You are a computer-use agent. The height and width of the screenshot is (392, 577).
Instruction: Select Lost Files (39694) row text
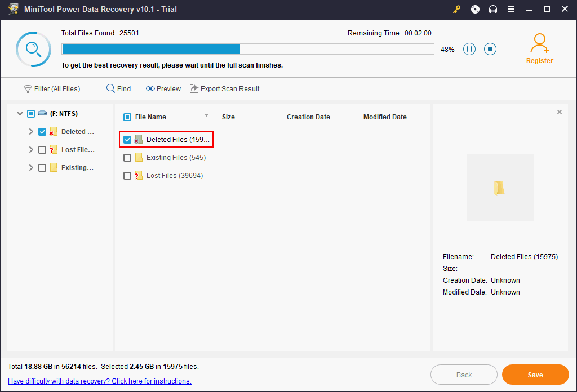(175, 175)
